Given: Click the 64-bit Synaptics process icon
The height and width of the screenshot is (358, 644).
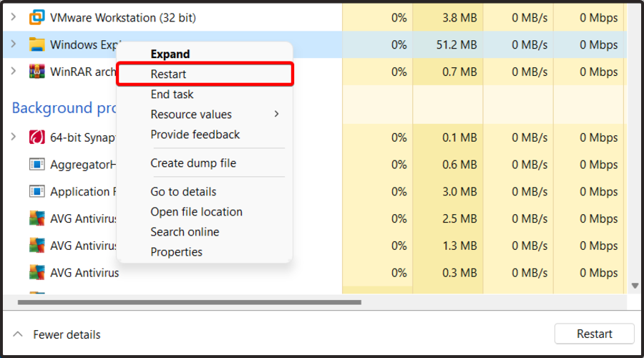Looking at the screenshot, I should [x=36, y=137].
